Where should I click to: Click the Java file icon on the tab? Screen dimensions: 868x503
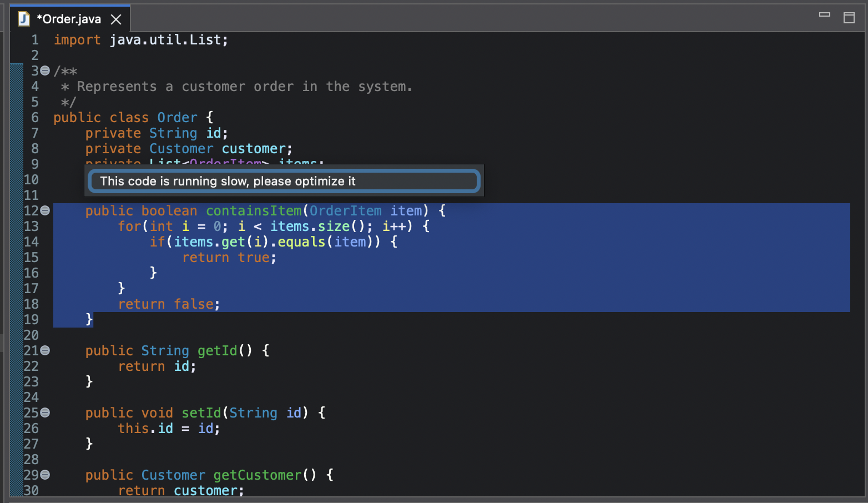click(x=23, y=18)
